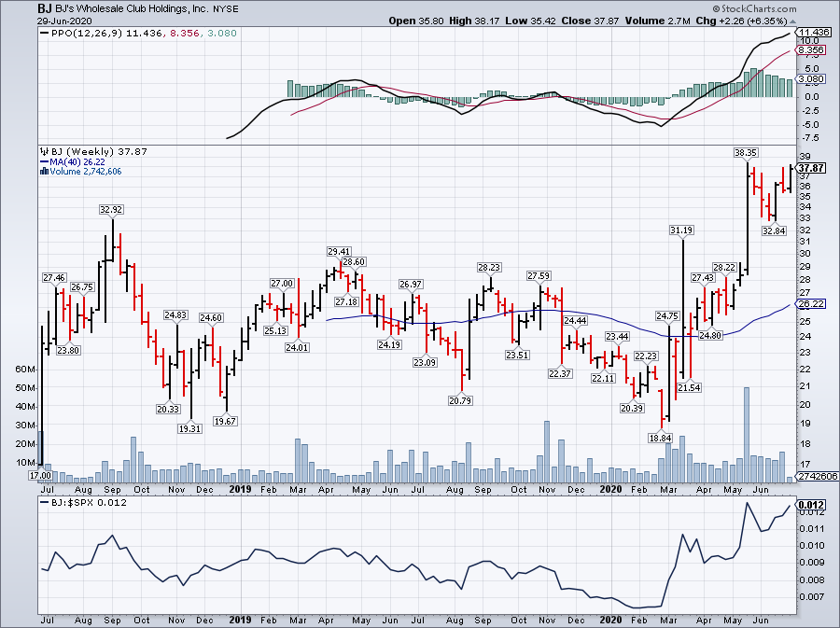Click the 32.84 low price marker

[x=774, y=230]
